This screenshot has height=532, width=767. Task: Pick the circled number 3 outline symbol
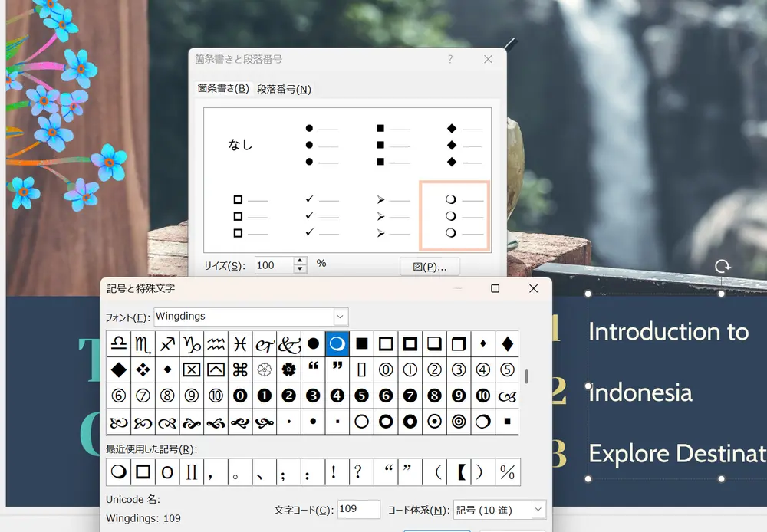click(x=459, y=369)
